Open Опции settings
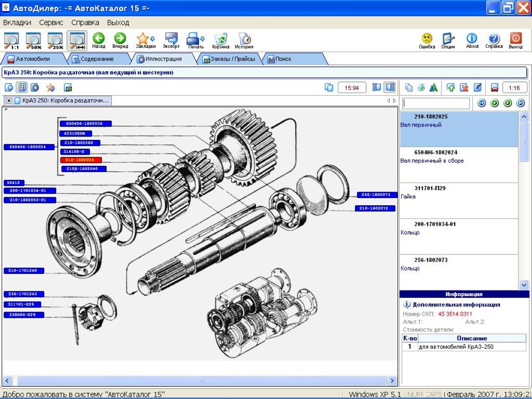The image size is (532, 399). (x=448, y=41)
